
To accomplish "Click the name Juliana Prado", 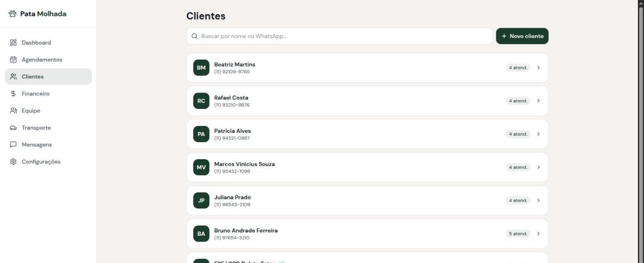I will [x=233, y=197].
